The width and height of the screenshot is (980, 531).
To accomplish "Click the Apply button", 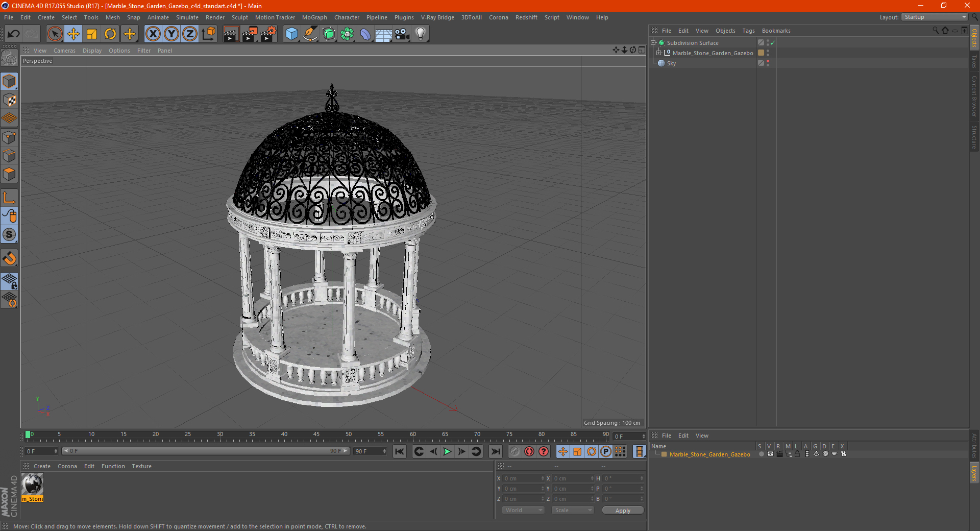I will [623, 511].
